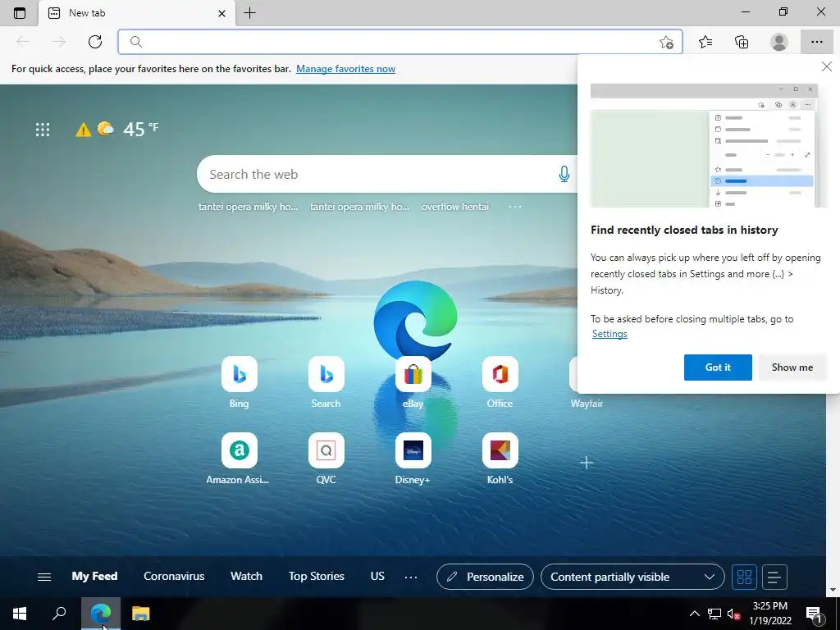Click the Personalize button
Viewport: 840px width, 630px height.
click(485, 577)
